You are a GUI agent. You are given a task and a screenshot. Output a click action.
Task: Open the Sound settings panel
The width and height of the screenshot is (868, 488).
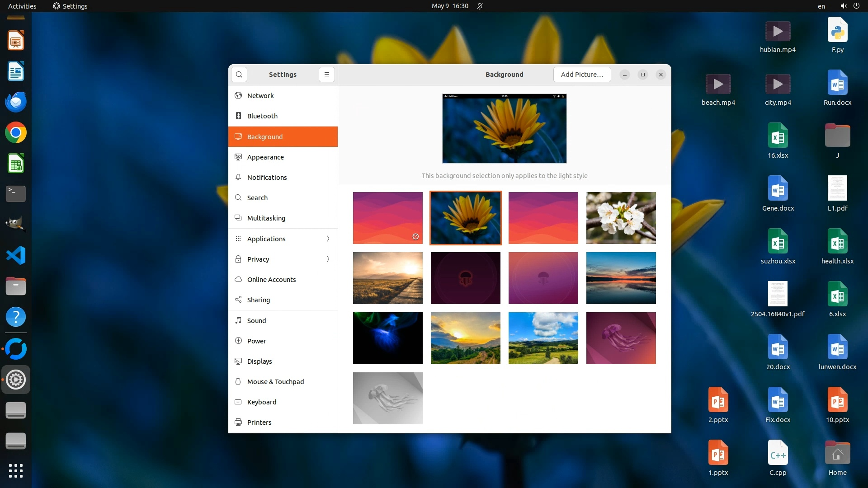[256, 321]
